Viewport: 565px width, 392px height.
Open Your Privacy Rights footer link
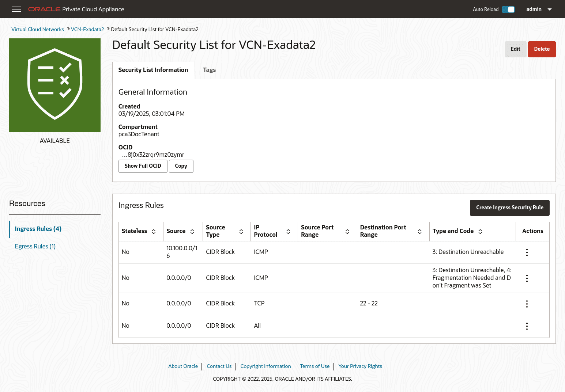point(360,366)
